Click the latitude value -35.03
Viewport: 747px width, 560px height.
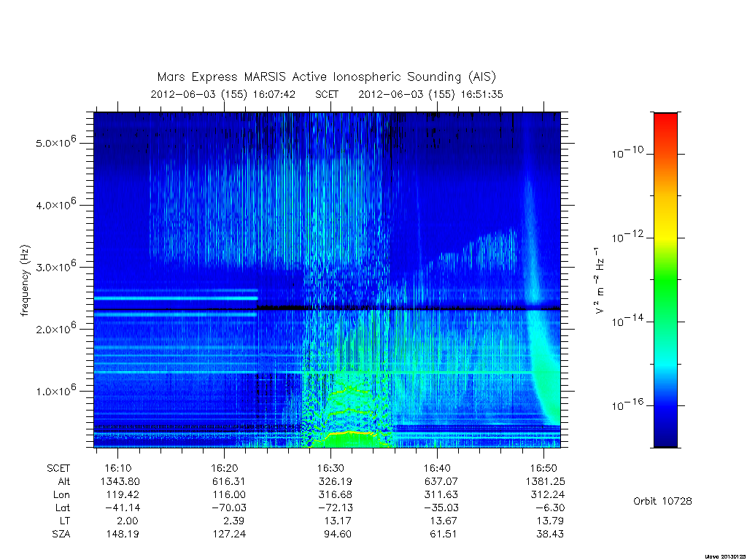[x=441, y=507]
